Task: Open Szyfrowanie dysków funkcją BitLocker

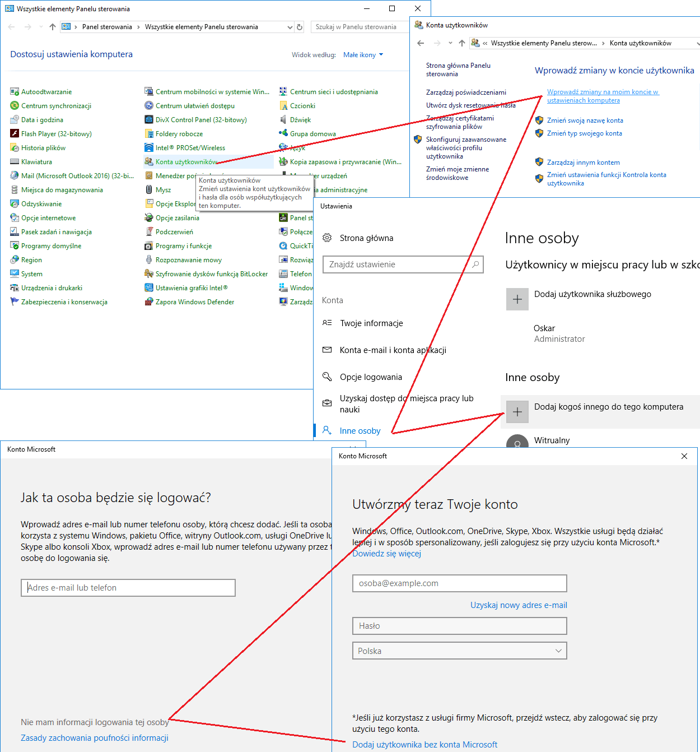Action: click(x=206, y=274)
